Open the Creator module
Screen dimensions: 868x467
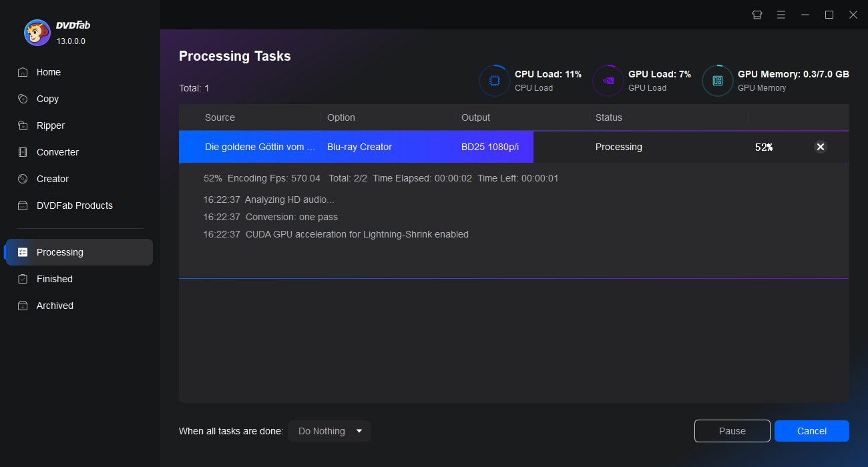point(51,179)
